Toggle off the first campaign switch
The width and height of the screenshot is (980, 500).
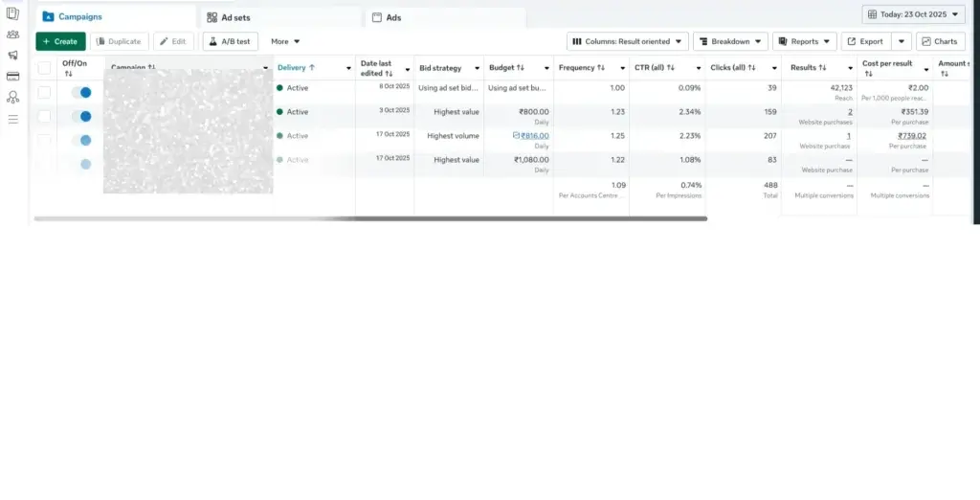(x=80, y=92)
